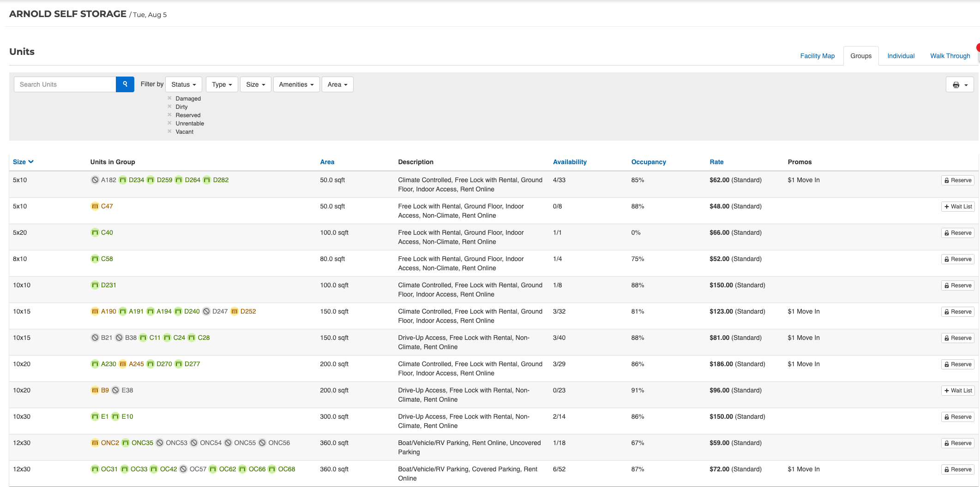This screenshot has height=487, width=980.
Task: Click the yellow icon beside unit C47
Action: (x=95, y=206)
